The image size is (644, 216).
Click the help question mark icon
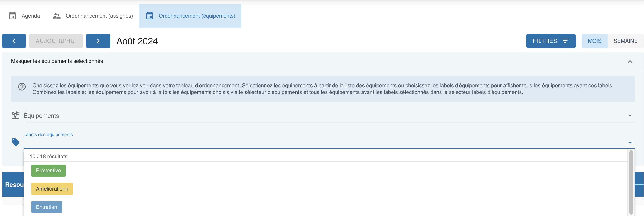coord(22,87)
